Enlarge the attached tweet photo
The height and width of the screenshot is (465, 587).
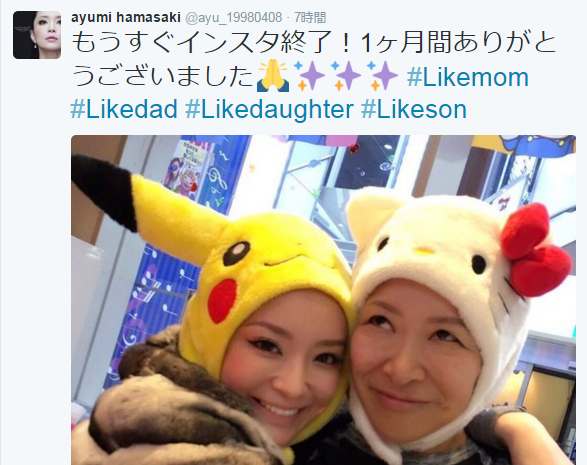pyautogui.click(x=323, y=300)
